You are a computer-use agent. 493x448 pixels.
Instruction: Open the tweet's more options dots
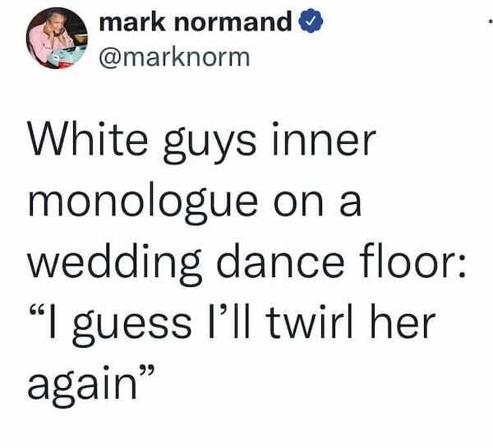pos(491,21)
